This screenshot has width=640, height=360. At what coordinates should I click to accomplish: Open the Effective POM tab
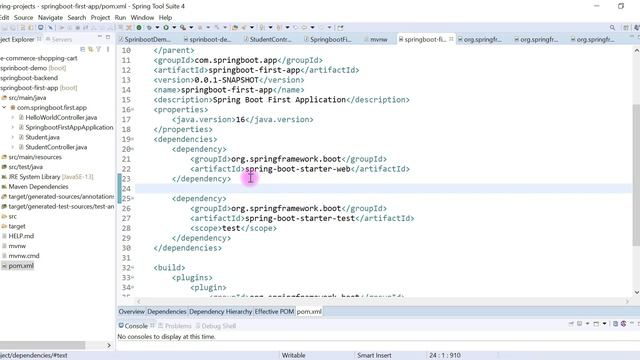[x=274, y=311]
